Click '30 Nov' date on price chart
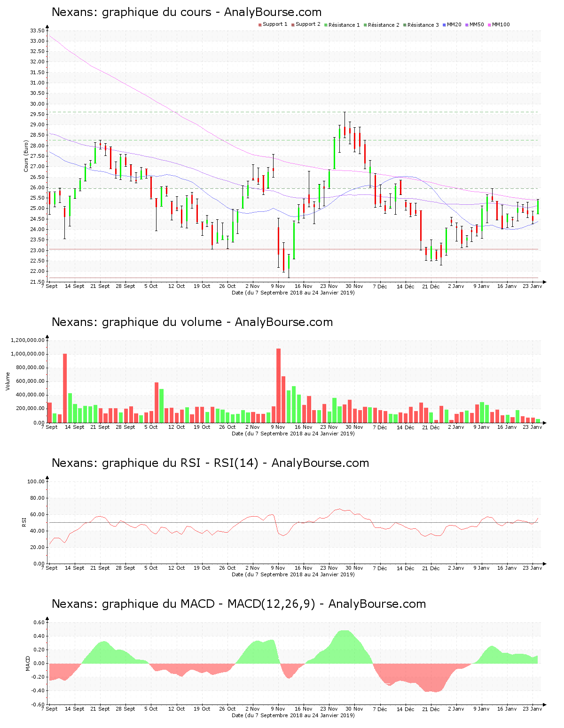This screenshot has width=564, height=728. [354, 286]
